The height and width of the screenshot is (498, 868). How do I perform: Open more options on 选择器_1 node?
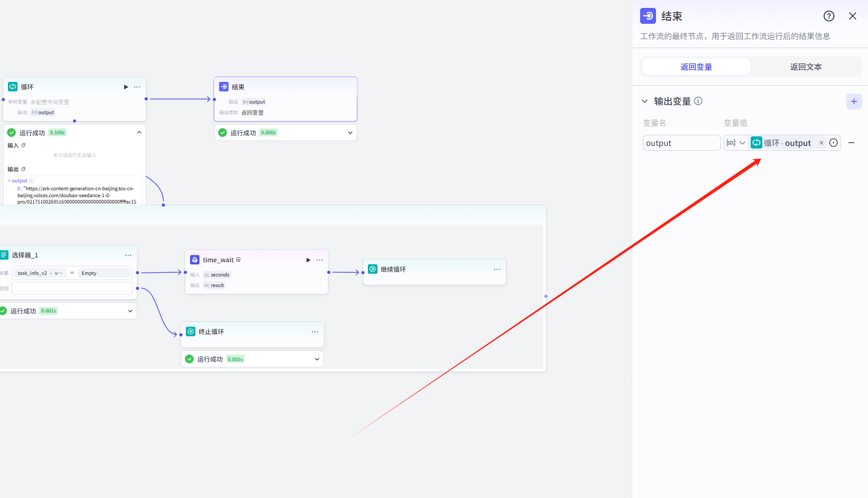[x=128, y=255]
